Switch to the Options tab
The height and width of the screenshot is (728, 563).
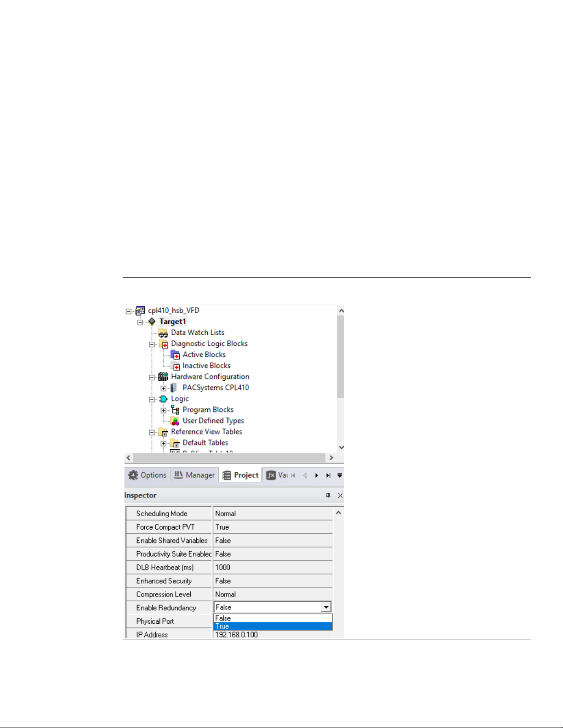[148, 475]
